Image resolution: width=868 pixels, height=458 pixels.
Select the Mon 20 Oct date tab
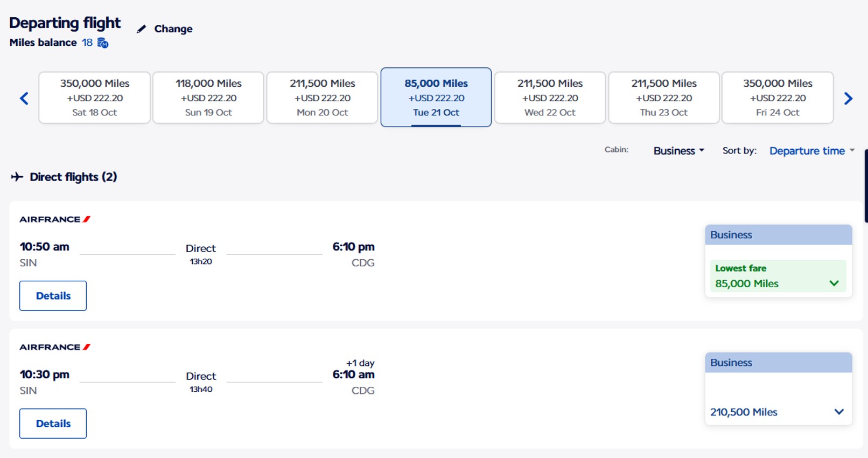pos(323,98)
